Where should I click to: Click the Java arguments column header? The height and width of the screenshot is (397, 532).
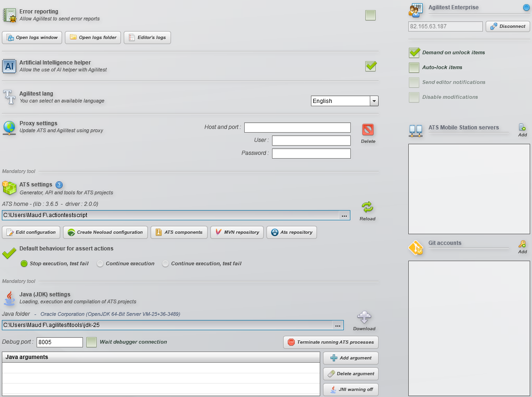pos(161,357)
